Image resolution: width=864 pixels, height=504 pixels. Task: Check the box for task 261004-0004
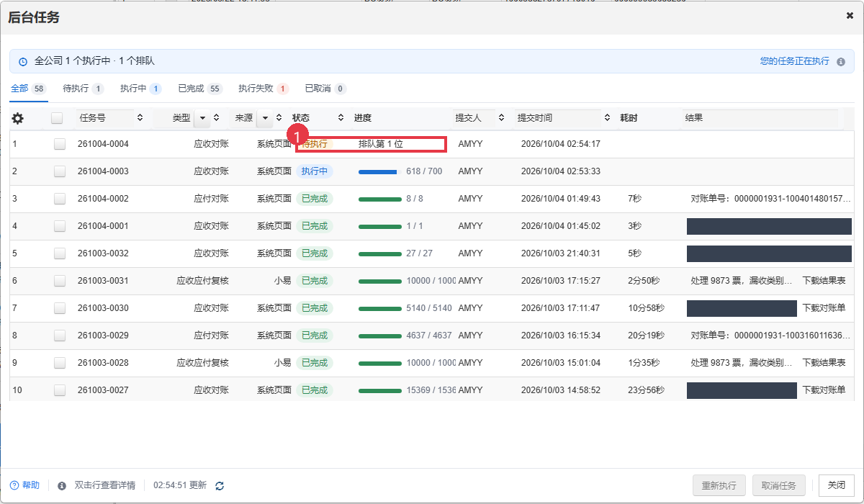(x=59, y=144)
